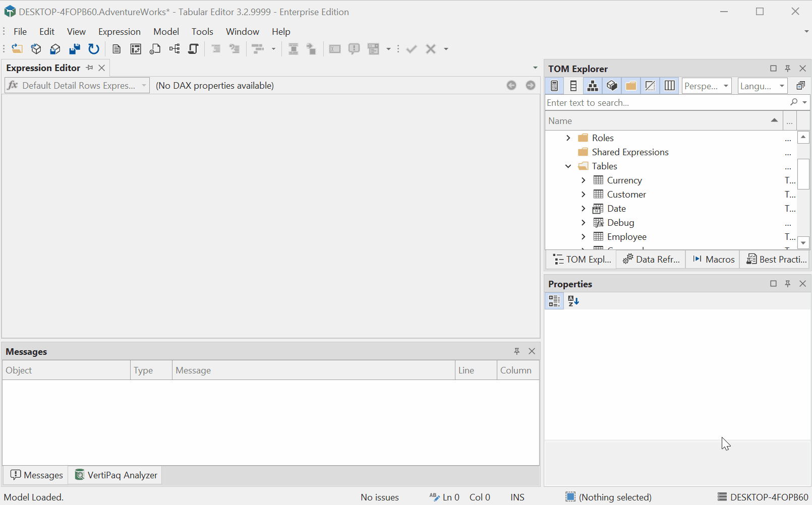Open the File menu
812x505 pixels.
(20, 31)
